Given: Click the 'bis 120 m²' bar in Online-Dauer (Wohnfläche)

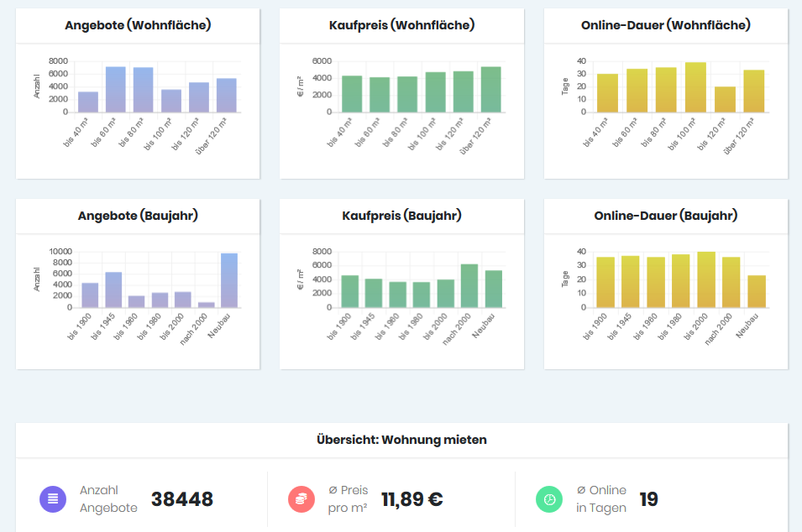Looking at the screenshot, I should (x=726, y=99).
